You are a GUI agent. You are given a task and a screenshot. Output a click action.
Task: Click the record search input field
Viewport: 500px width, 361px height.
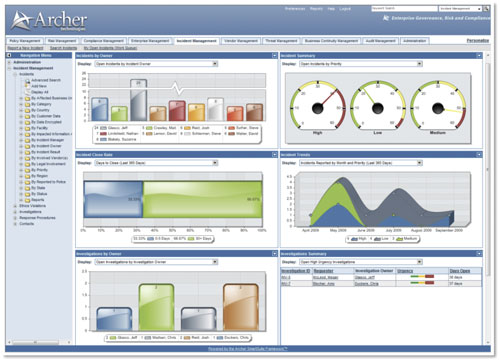click(404, 9)
